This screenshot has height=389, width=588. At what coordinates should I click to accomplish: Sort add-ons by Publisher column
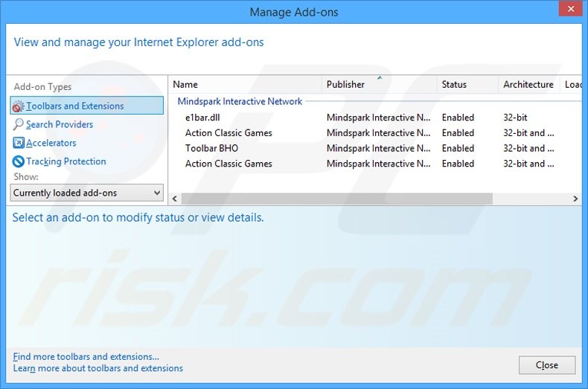tap(379, 85)
